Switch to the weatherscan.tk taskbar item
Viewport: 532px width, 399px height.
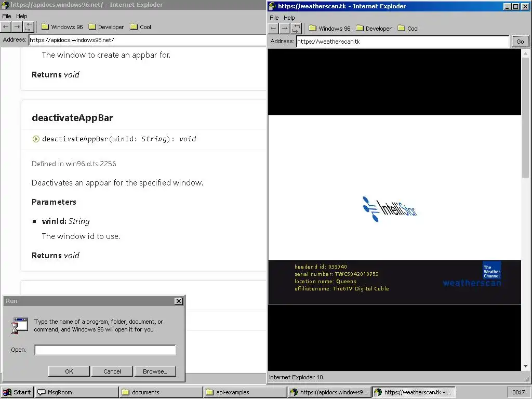413,392
